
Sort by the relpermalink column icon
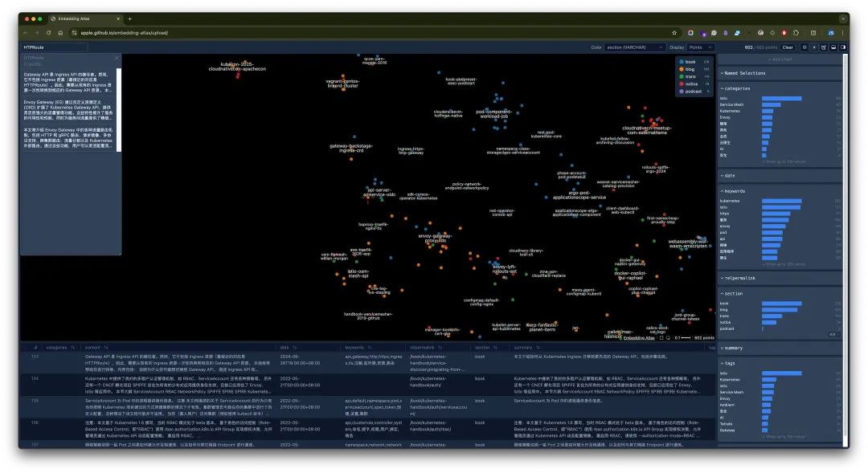coord(440,348)
